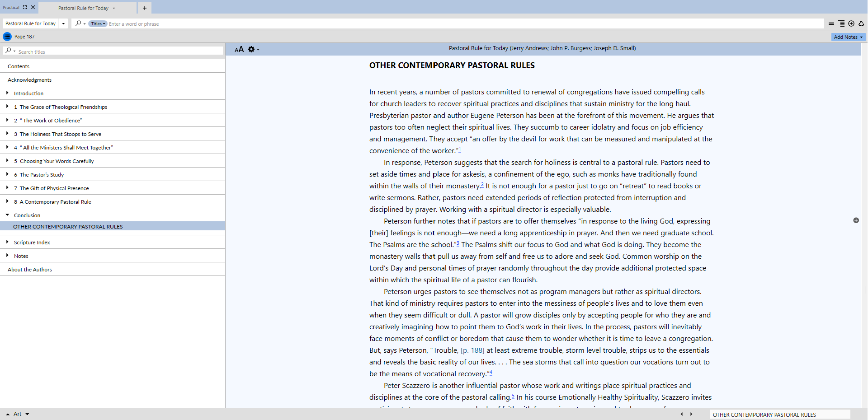The image size is (868, 420).
Task: Go to next section arrow in status bar
Action: tap(691, 414)
